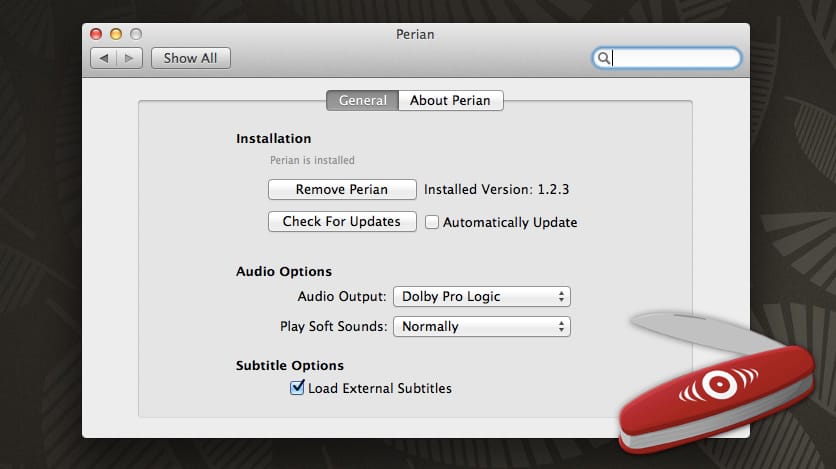Screen dimensions: 836x469
Task: Go forward with the right arrow button
Action: pos(129,58)
